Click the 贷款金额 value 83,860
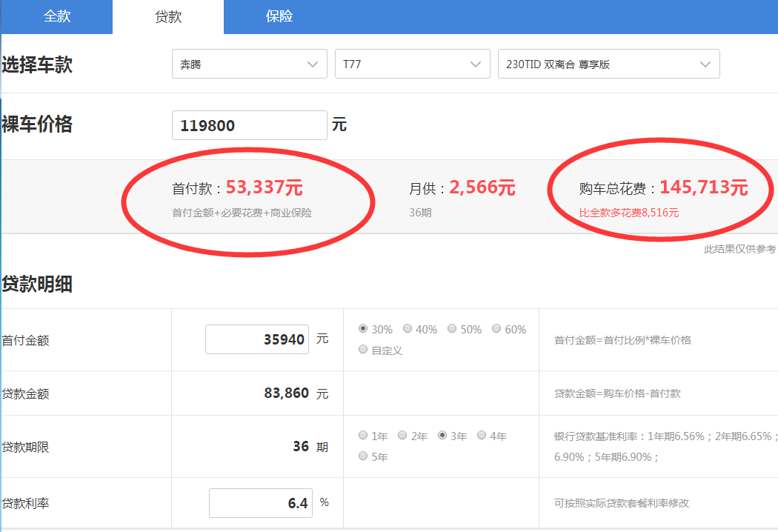Image resolution: width=778 pixels, height=532 pixels. coord(286,393)
